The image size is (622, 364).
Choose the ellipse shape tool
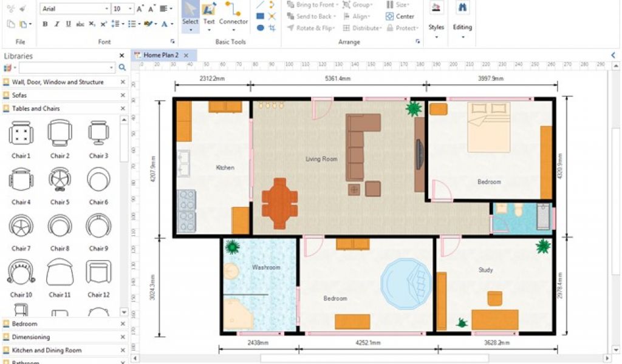(260, 28)
